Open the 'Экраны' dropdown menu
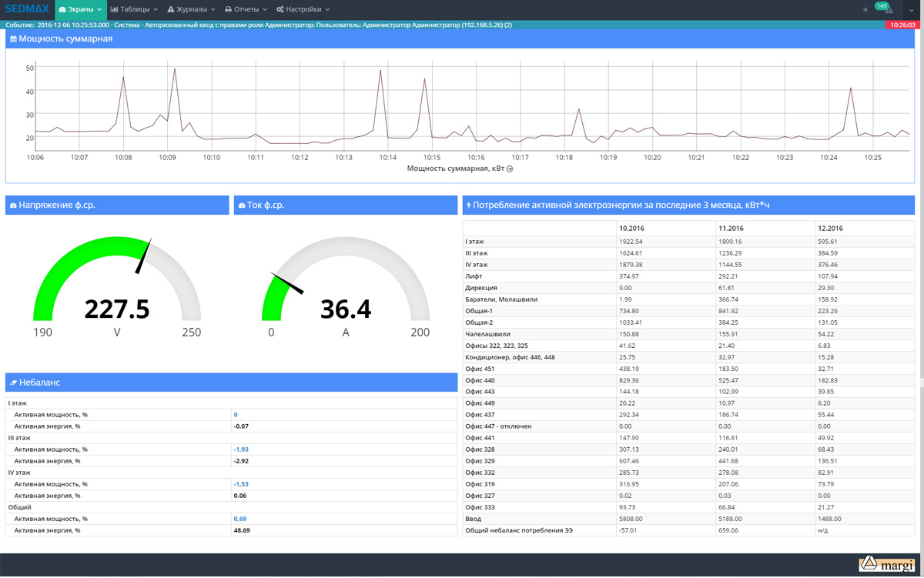This screenshot has width=924, height=578. click(x=80, y=9)
